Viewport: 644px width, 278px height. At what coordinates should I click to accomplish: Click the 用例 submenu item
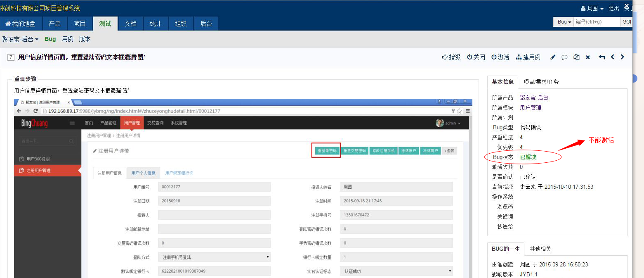(67, 39)
